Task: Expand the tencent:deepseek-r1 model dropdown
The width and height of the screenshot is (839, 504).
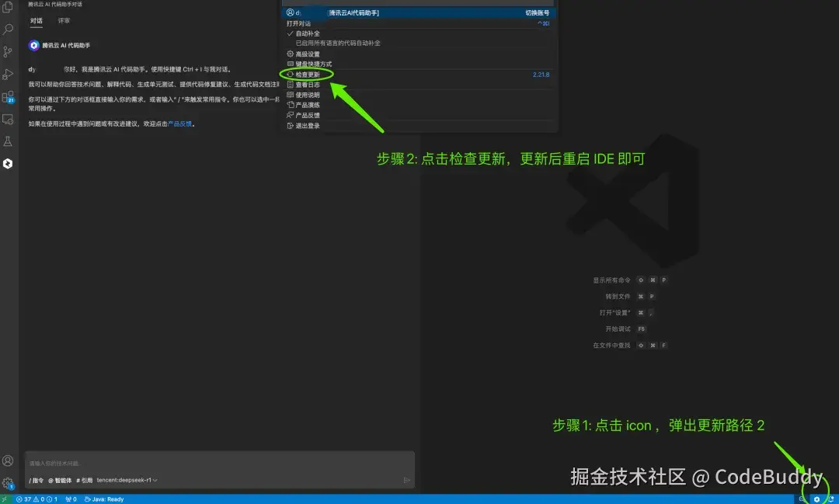Action: pyautogui.click(x=127, y=480)
